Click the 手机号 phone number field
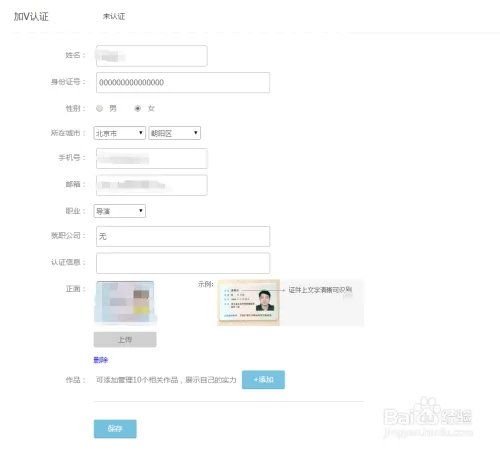 [152, 159]
